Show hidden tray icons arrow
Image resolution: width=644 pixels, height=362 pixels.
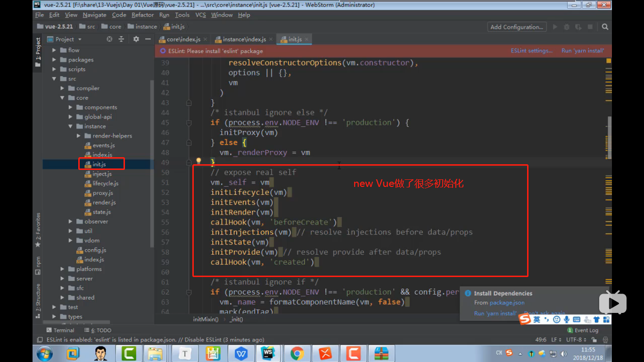(520, 354)
